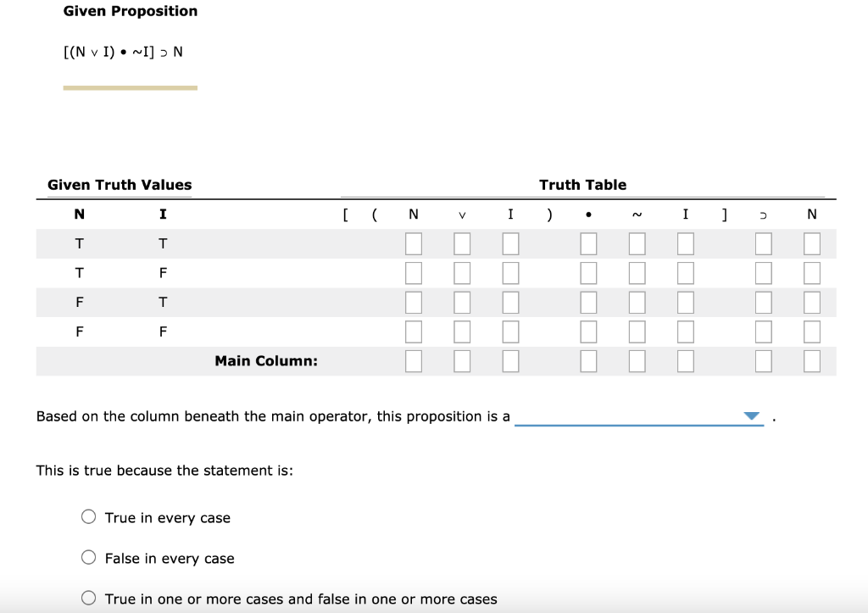Select the "False in every case" radio button
Screen dimensions: 868x613
pyautogui.click(x=88, y=557)
